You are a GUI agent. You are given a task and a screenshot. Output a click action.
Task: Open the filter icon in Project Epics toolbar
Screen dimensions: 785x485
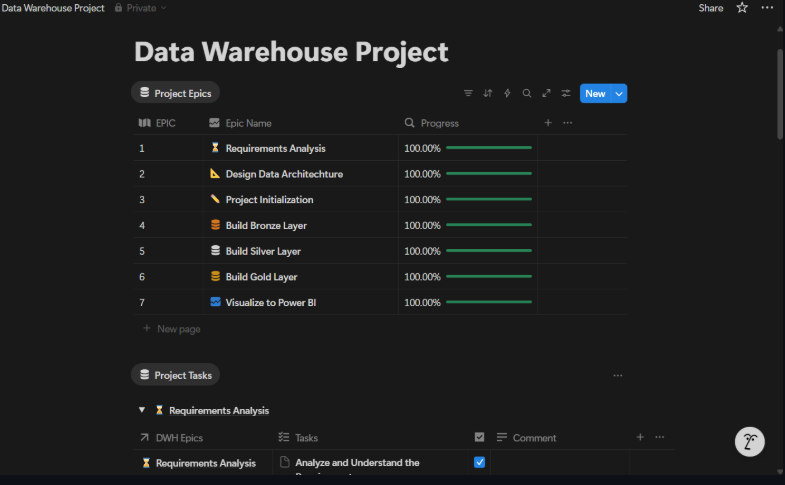[468, 94]
